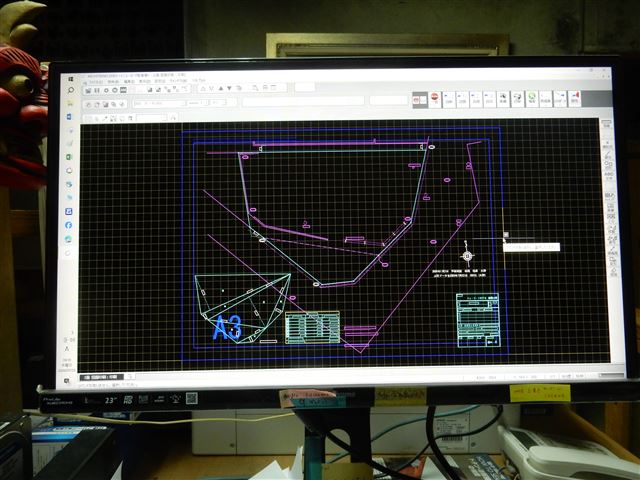Click the green circular icon toolbar button
Viewport: 640px width, 480px height.
point(532,99)
